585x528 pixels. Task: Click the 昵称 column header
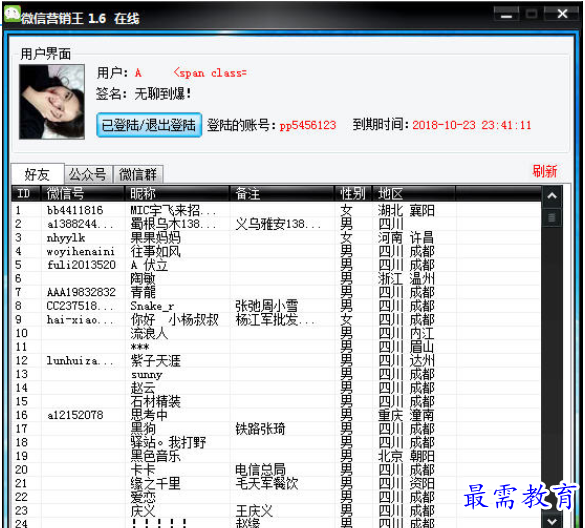177,194
